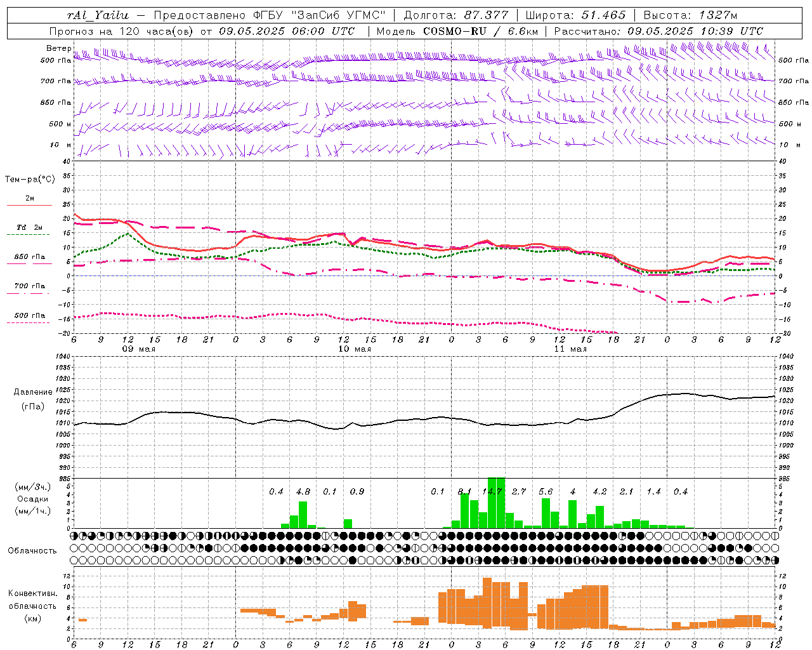The image size is (812, 650).
Task: Click the red line sample under the 2м legend
Action: pos(29,206)
